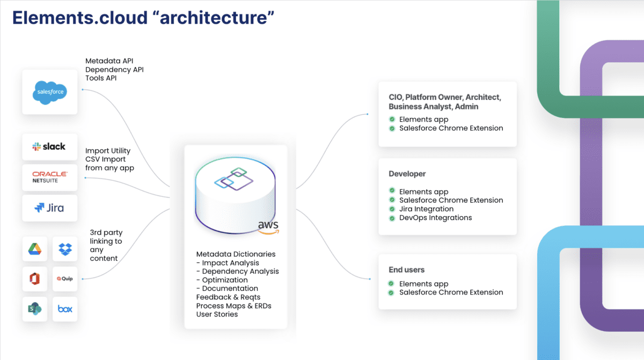644x360 pixels.
Task: Click the End users heading
Action: coord(407,269)
